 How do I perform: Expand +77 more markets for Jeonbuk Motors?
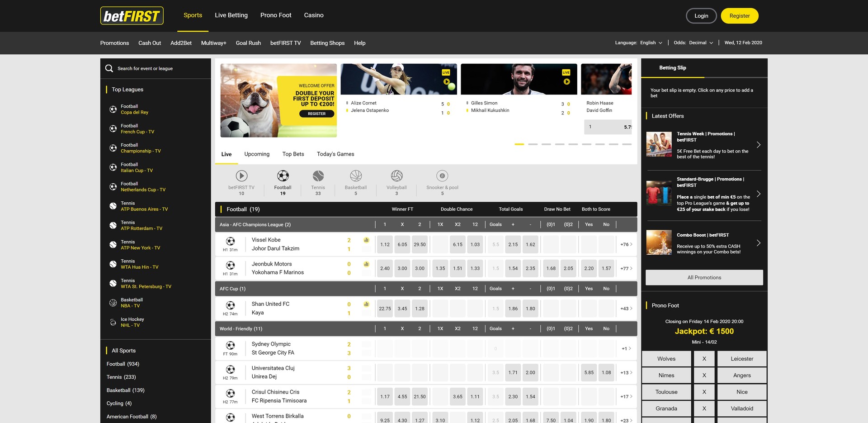pyautogui.click(x=626, y=268)
